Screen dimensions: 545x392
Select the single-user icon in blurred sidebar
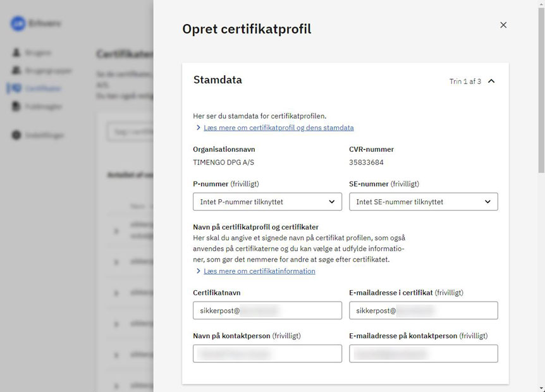coord(16,52)
